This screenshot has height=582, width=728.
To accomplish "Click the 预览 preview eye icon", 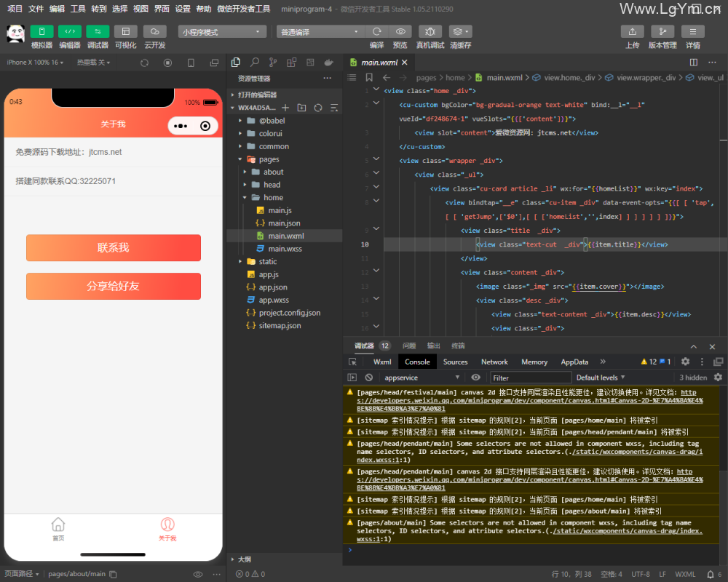I will pos(400,31).
